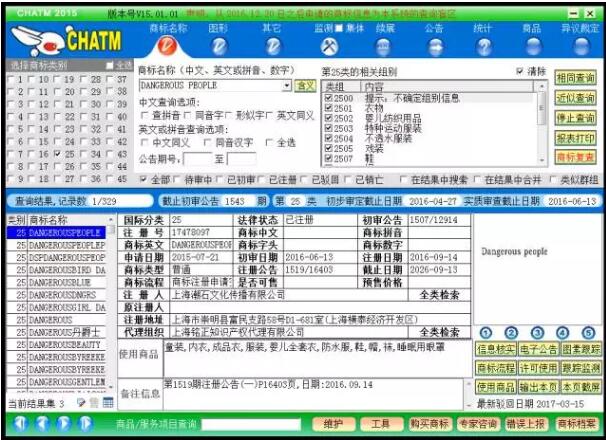Click the 公告 icon in top navigation
606x440 pixels.
tap(433, 45)
